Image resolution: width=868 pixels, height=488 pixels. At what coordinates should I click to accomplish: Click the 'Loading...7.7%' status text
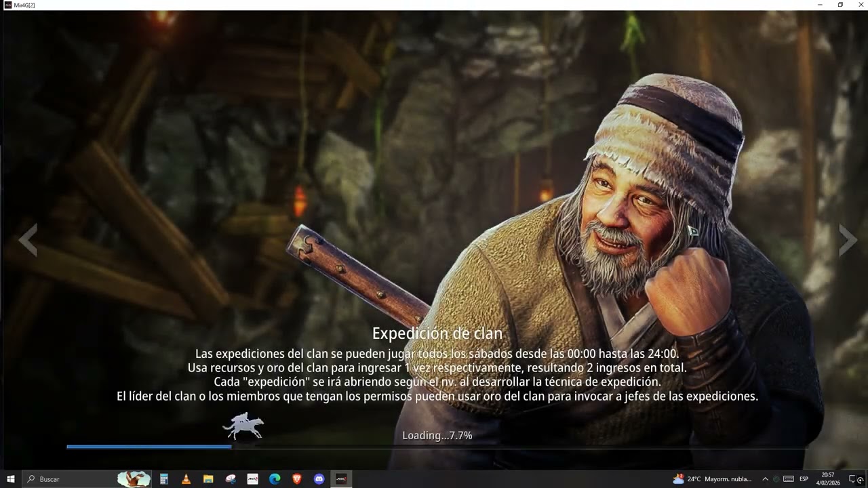pos(437,435)
